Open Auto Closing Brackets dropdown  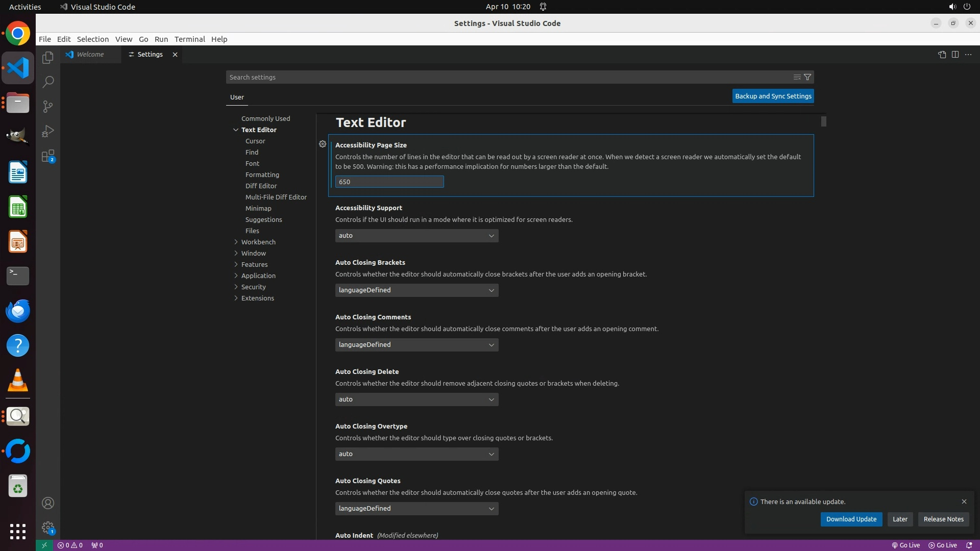click(416, 290)
